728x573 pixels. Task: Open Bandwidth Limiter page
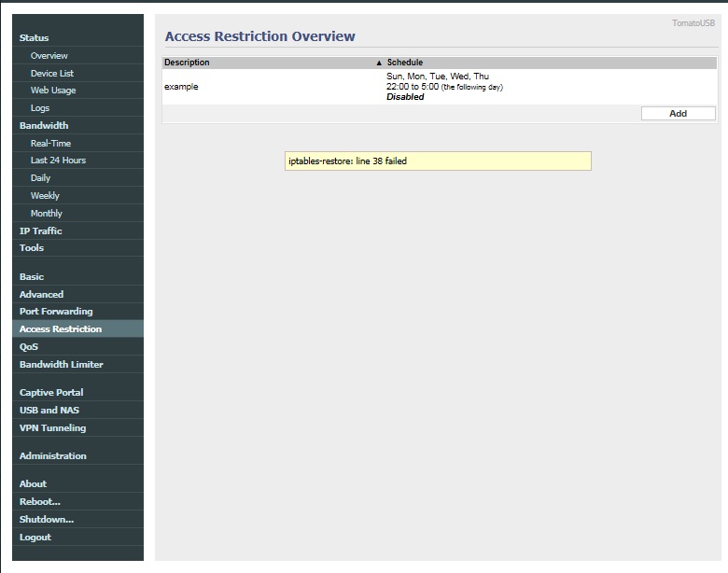click(x=62, y=365)
